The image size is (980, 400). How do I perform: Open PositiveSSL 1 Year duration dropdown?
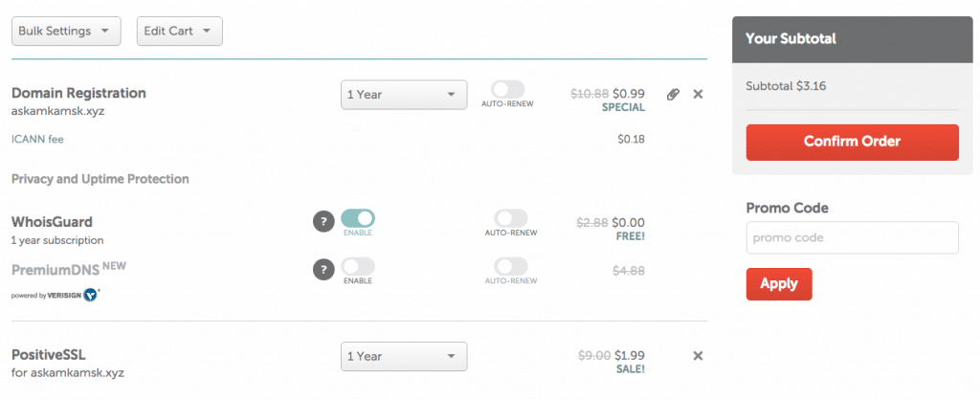click(x=404, y=356)
